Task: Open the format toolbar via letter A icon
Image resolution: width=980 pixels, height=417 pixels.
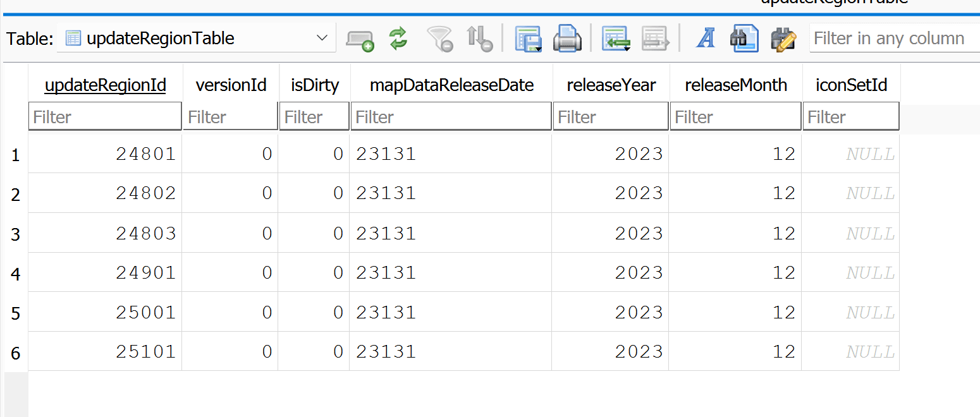Action: point(705,39)
